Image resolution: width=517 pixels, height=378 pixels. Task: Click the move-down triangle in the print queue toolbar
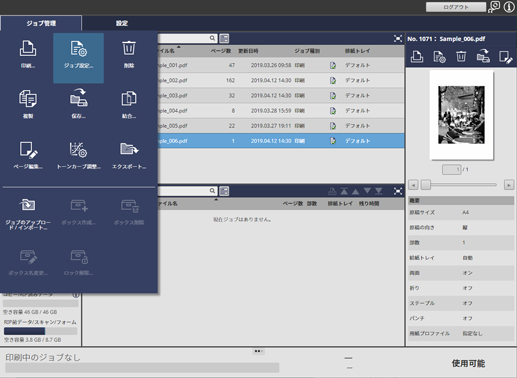367,191
